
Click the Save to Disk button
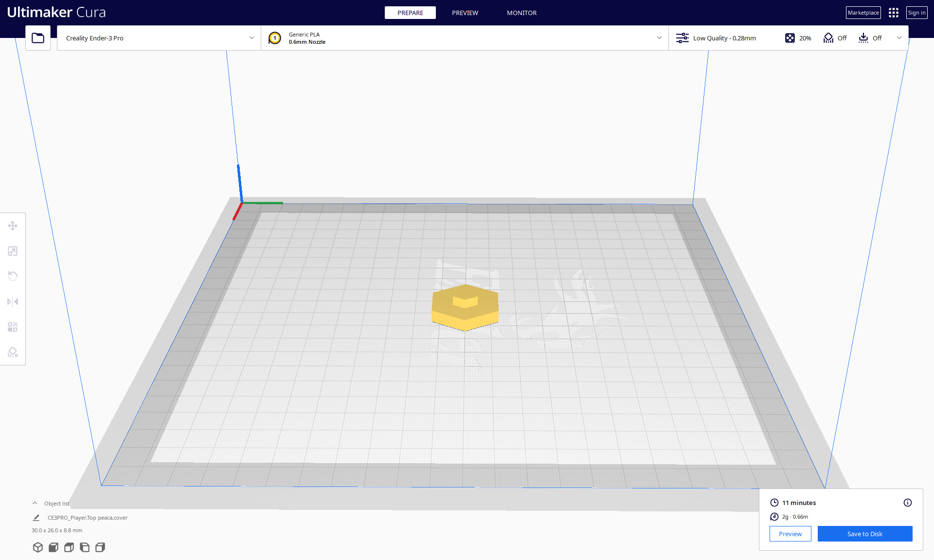pyautogui.click(x=864, y=534)
